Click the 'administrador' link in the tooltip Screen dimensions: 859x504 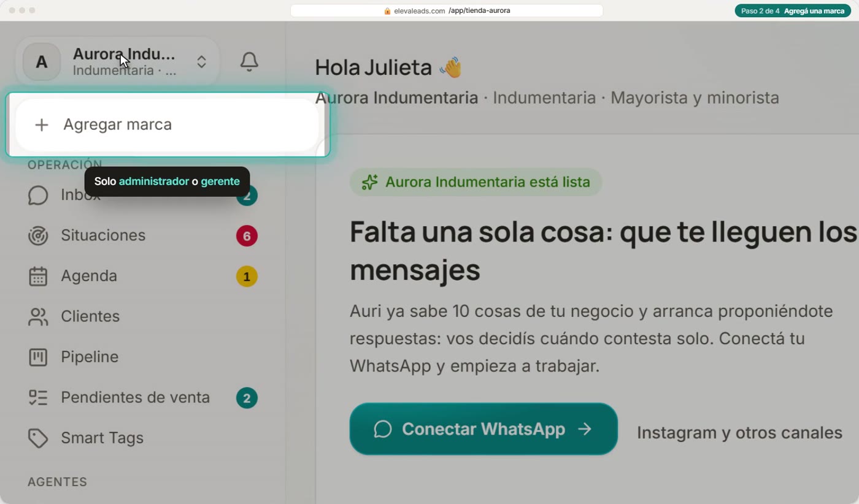coord(154,181)
